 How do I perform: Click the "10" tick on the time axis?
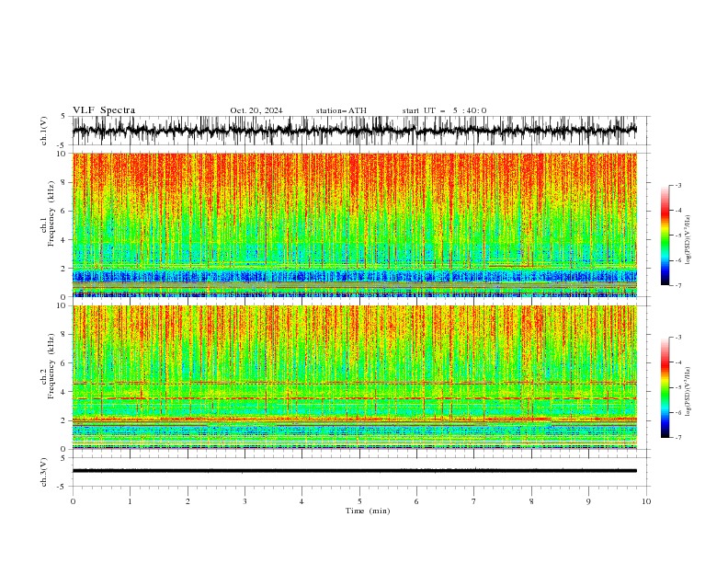click(646, 501)
